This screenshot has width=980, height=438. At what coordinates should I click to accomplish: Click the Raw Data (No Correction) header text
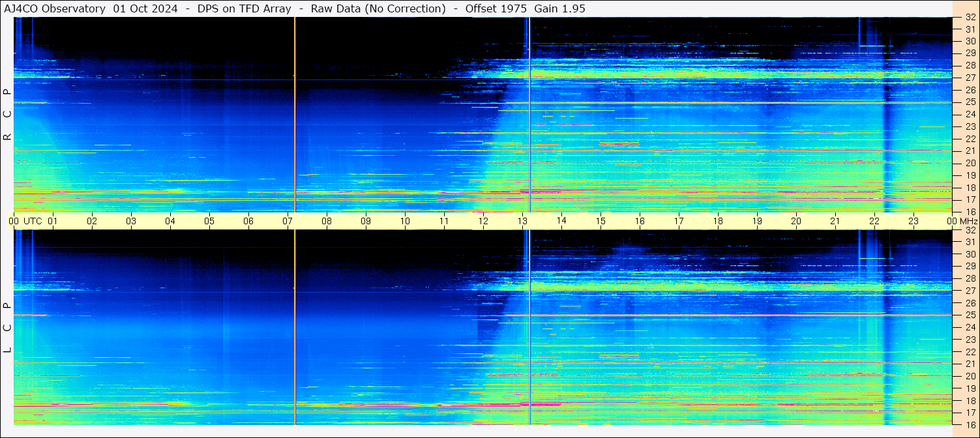tap(378, 8)
